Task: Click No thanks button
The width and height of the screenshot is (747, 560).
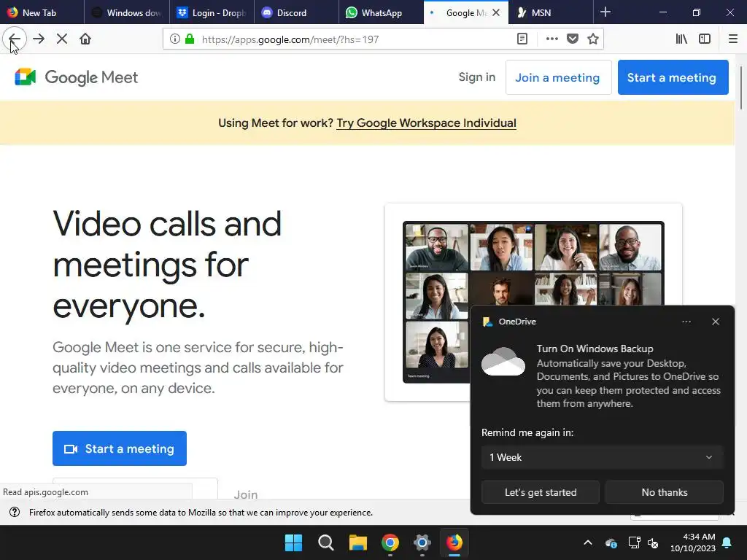Action: (x=664, y=492)
